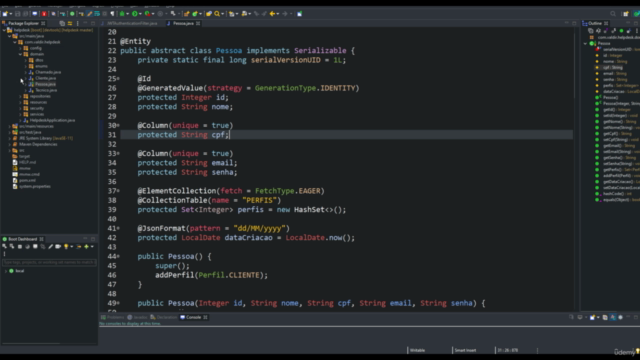Click the Run with coverage icon
The height and width of the screenshot is (360, 640).
[147, 14]
